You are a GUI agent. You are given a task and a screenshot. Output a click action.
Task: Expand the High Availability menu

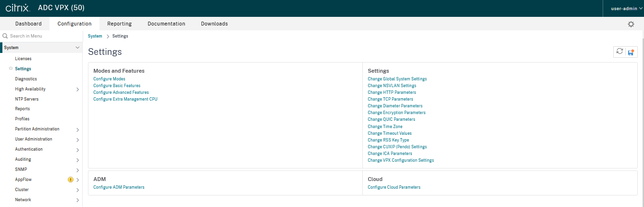point(77,89)
